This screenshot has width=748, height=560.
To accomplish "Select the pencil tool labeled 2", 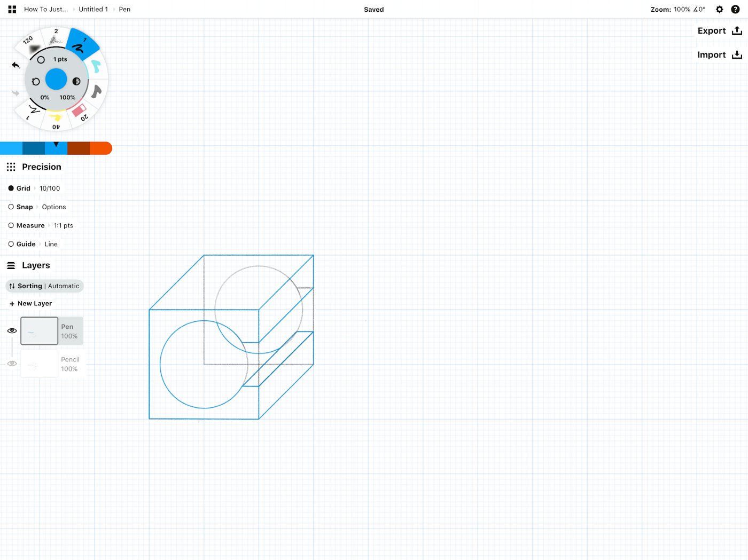I will tap(56, 38).
